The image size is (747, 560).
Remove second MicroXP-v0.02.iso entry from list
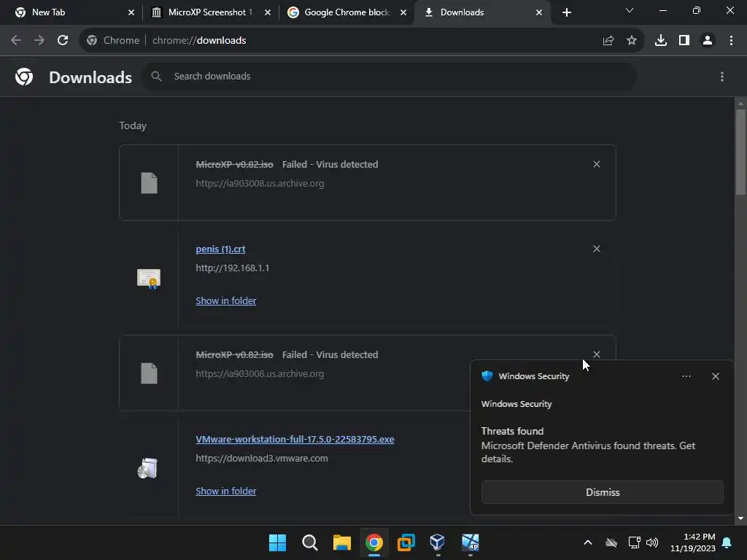597,354
